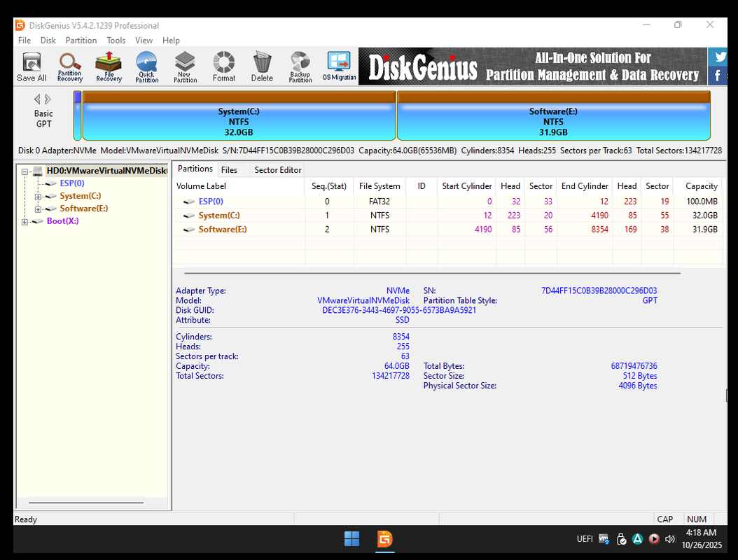Click the File System column header
The width and height of the screenshot is (738, 560).
click(x=380, y=186)
